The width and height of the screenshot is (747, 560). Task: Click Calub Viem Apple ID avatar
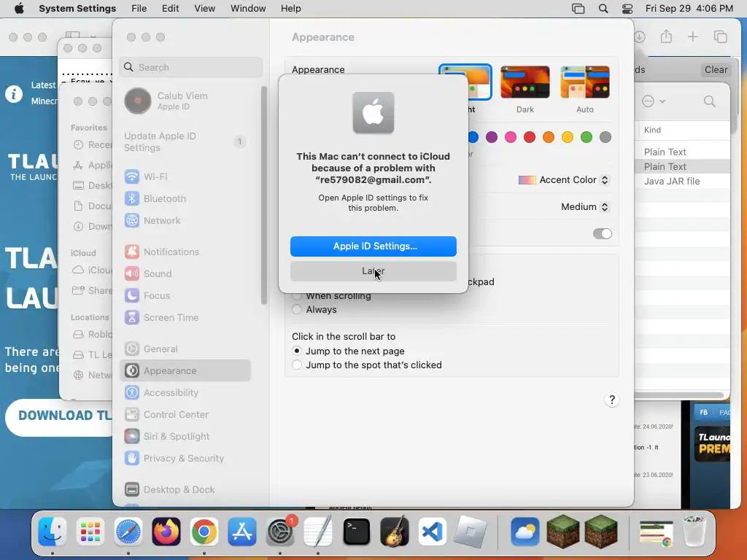[138, 101]
